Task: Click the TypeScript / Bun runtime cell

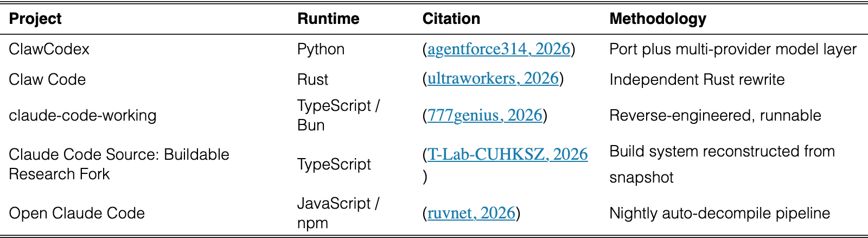Action: pyautogui.click(x=339, y=115)
